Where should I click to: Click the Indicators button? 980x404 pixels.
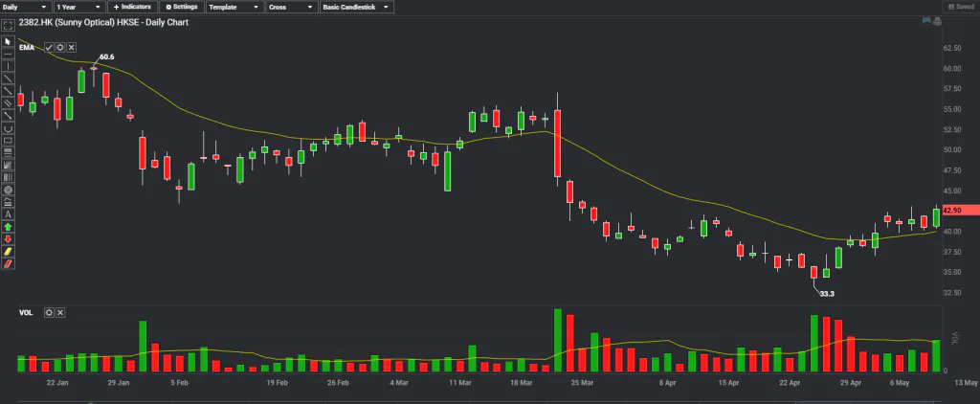click(131, 7)
